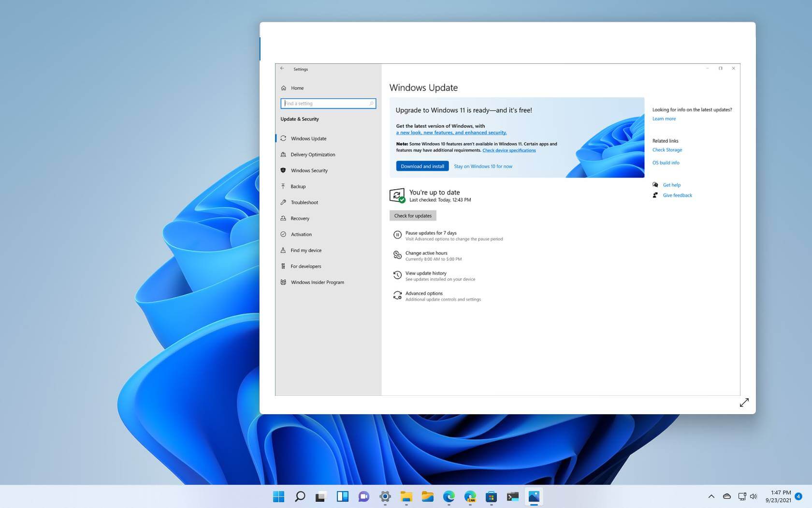Click the Windows Update sync icon in sidebar
Image resolution: width=812 pixels, height=508 pixels.
[283, 138]
